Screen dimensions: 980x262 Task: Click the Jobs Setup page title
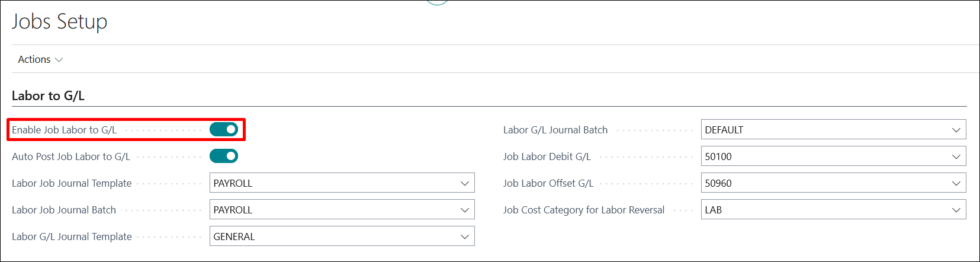tap(60, 22)
